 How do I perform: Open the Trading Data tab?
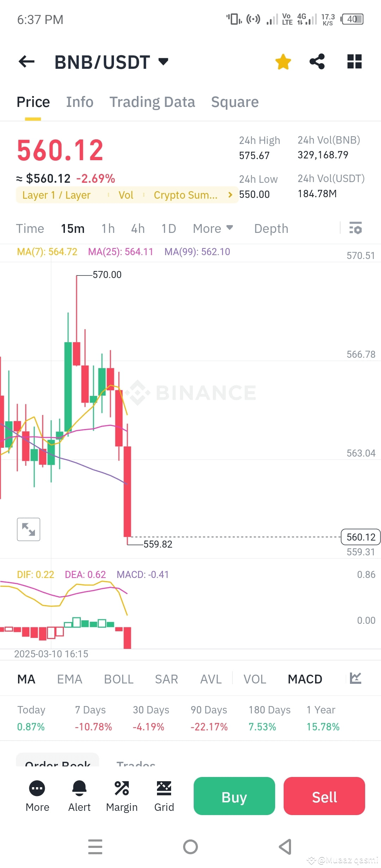[x=152, y=102]
